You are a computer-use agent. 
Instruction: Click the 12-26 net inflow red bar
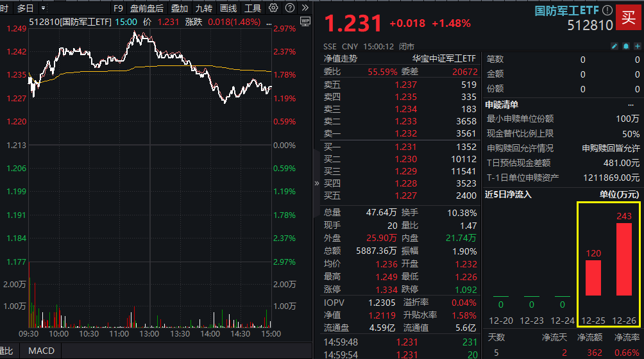point(624,259)
